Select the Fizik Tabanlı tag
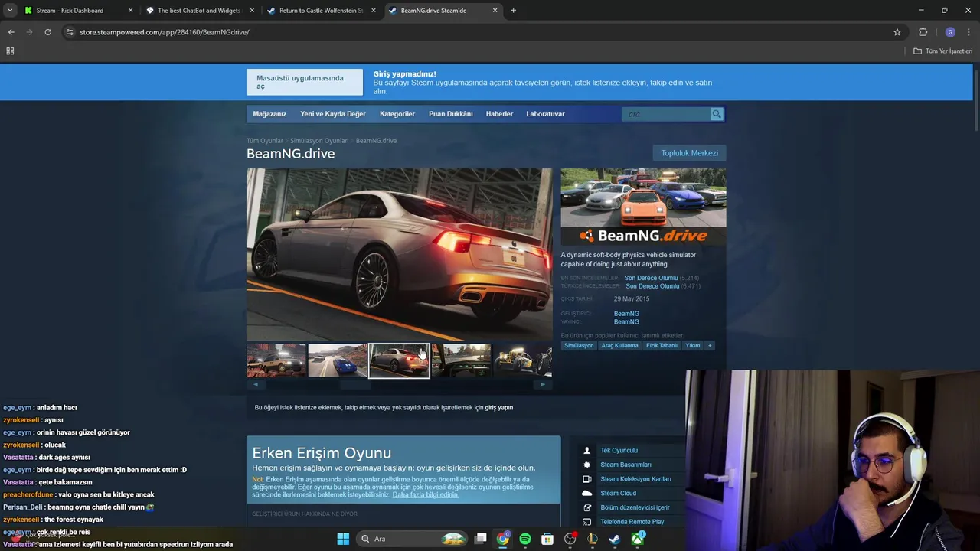 point(661,346)
